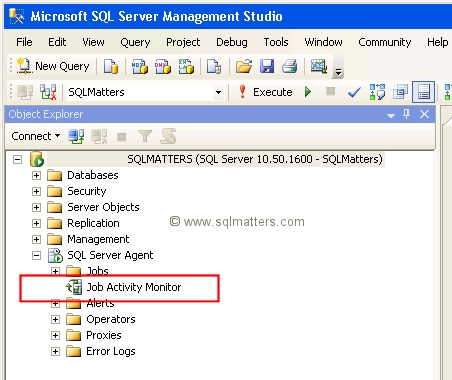Click the Execute button
Screen dimensions: 452x380
[x=266, y=92]
